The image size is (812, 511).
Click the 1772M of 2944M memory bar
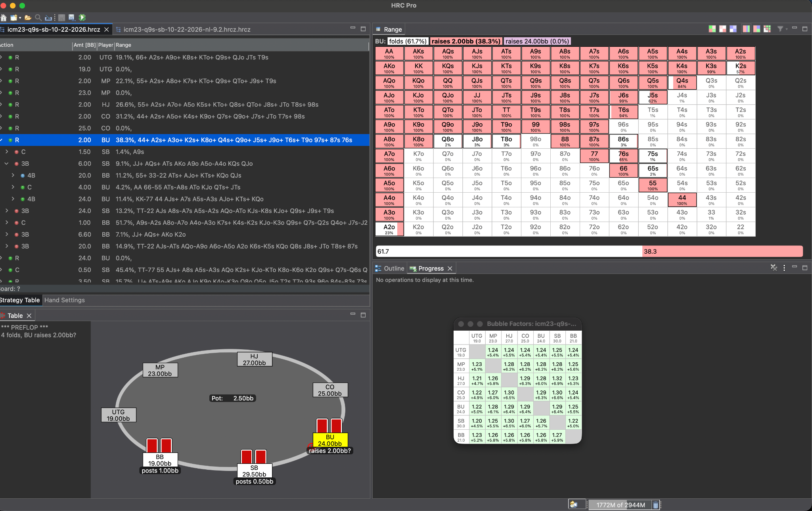(621, 505)
